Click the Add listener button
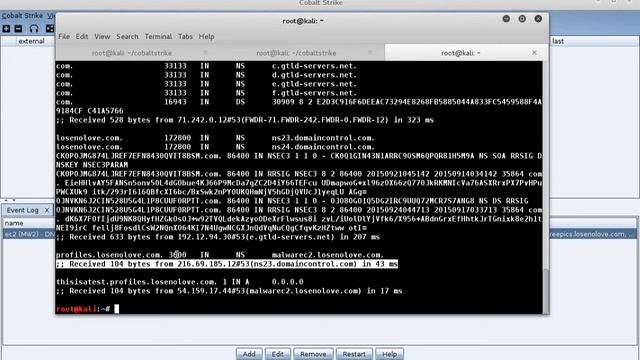 click(x=249, y=354)
